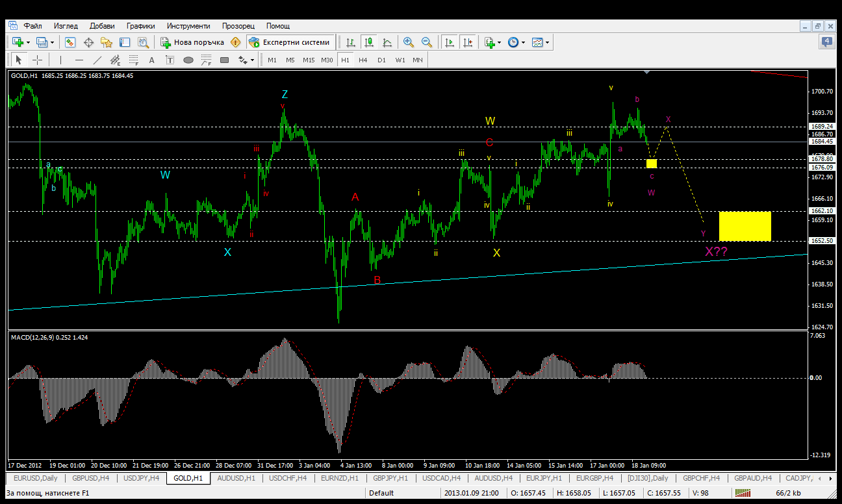
Task: Open the clock periods icon
Action: (513, 42)
